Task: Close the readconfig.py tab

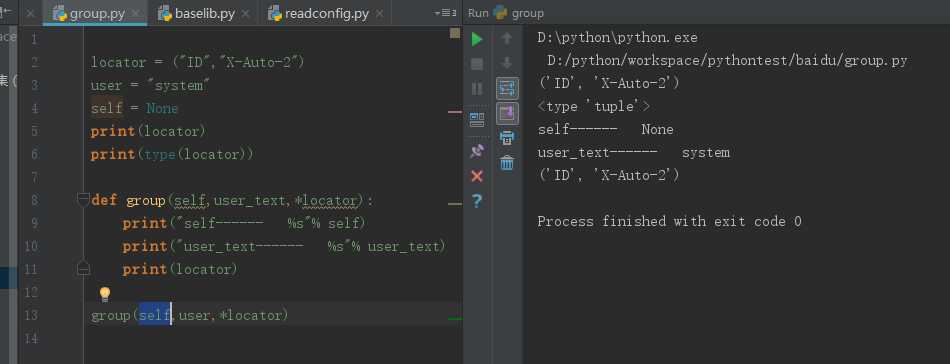Action: tap(379, 13)
